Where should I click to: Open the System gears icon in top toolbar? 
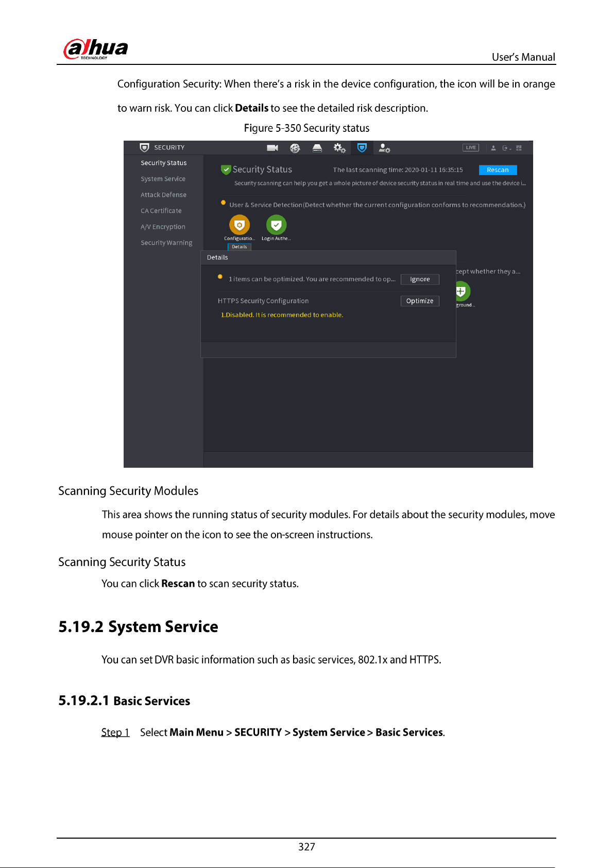pyautogui.click(x=339, y=148)
